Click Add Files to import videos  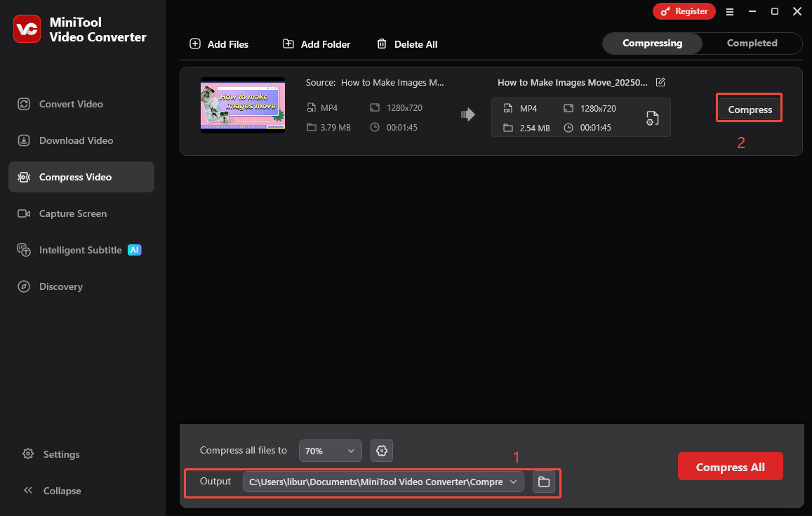coord(218,44)
